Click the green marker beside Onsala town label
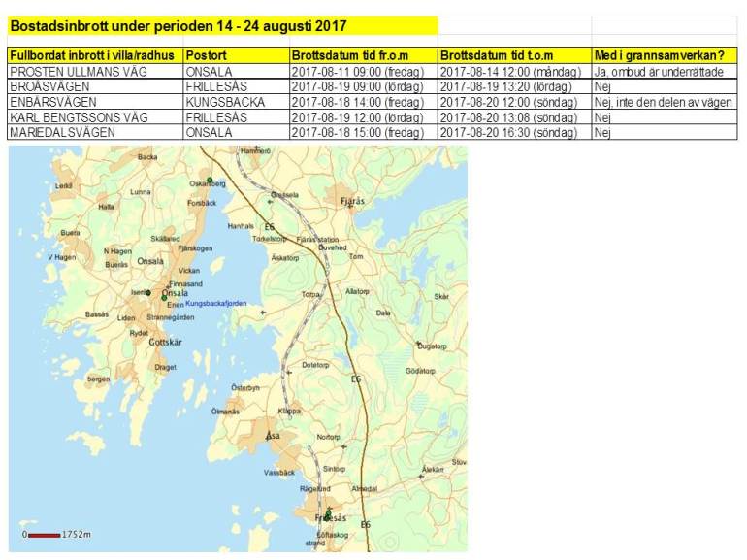The height and width of the screenshot is (560, 747). 164,296
